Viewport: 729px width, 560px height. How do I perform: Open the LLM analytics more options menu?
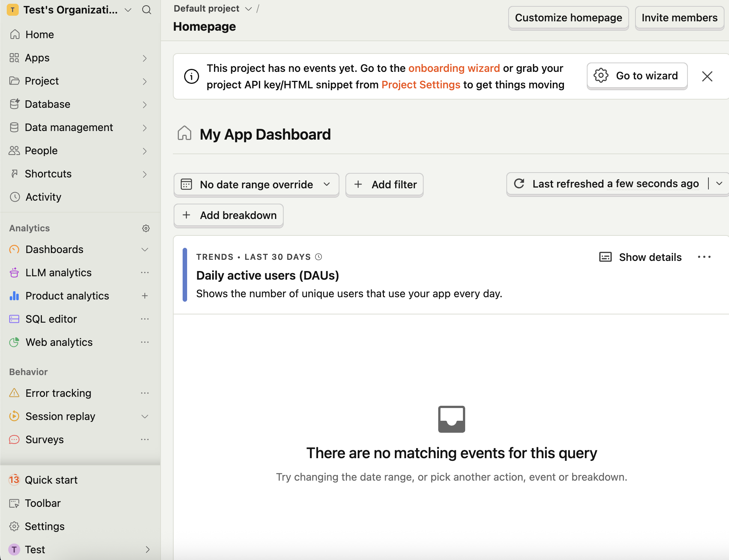(145, 272)
